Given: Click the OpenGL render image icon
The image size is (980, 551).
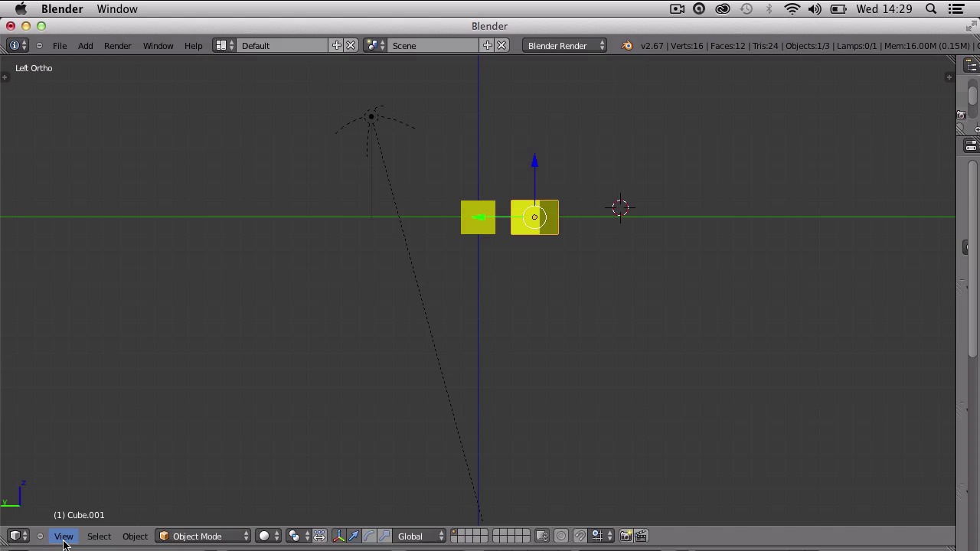Looking at the screenshot, I should [x=626, y=536].
